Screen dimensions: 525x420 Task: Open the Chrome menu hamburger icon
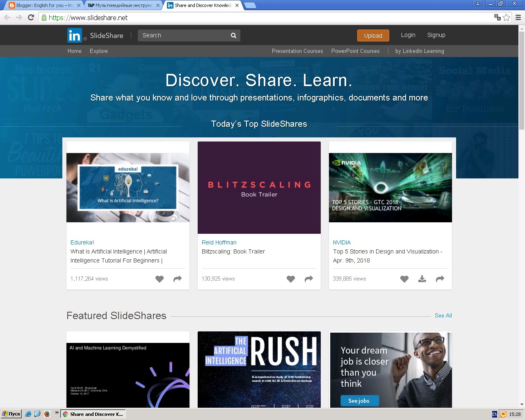coord(518,17)
